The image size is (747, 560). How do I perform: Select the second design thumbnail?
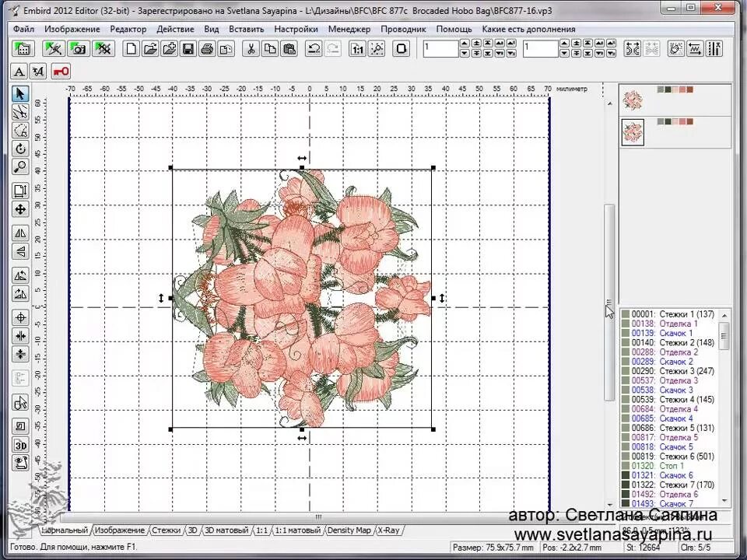[x=633, y=132]
